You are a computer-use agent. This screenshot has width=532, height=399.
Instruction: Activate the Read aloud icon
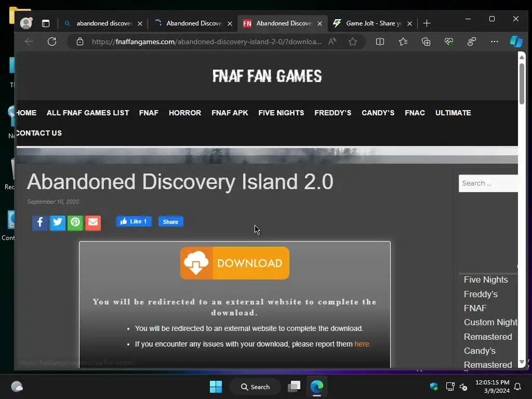[x=332, y=42]
